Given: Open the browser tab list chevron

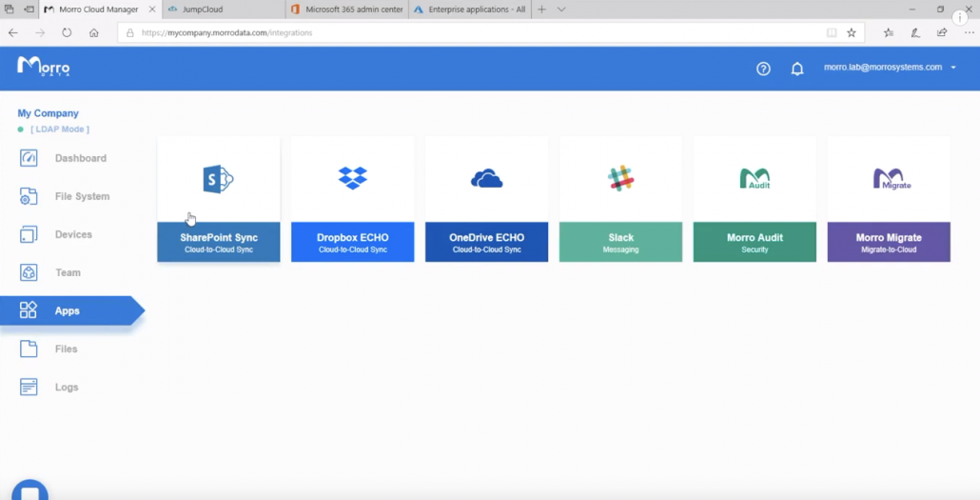Looking at the screenshot, I should (561, 10).
